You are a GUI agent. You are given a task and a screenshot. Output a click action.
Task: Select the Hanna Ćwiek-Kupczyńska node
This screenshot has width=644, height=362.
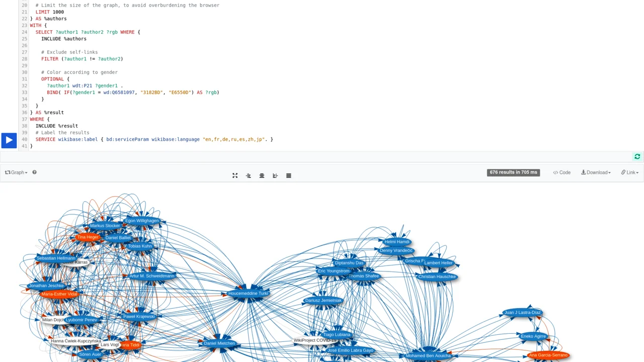(76, 341)
